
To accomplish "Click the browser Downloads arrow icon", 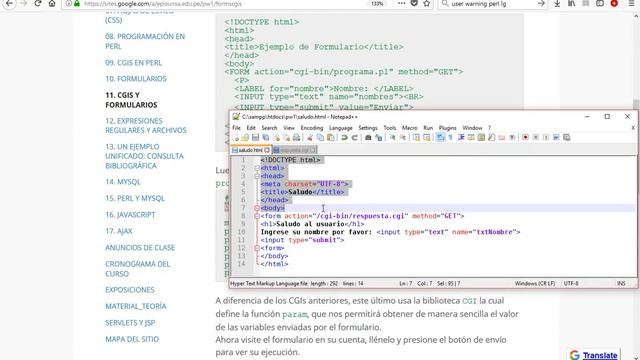I will tap(557, 3).
